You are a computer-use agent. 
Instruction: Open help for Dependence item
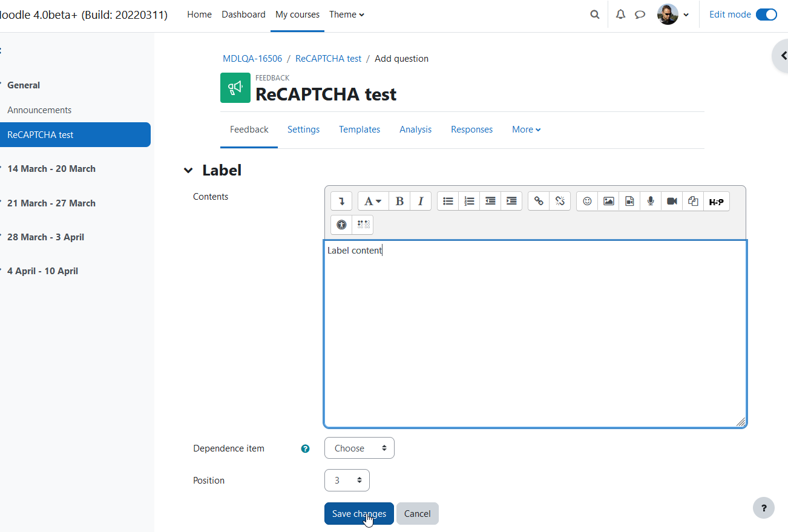305,448
